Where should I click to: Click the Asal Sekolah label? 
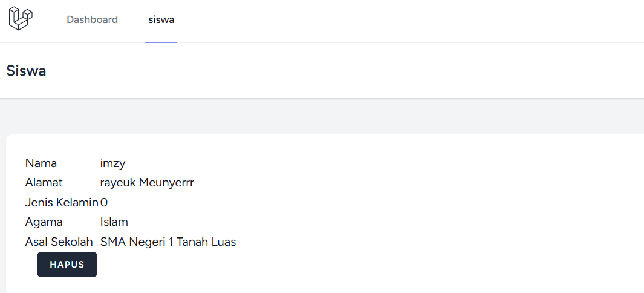tap(59, 242)
